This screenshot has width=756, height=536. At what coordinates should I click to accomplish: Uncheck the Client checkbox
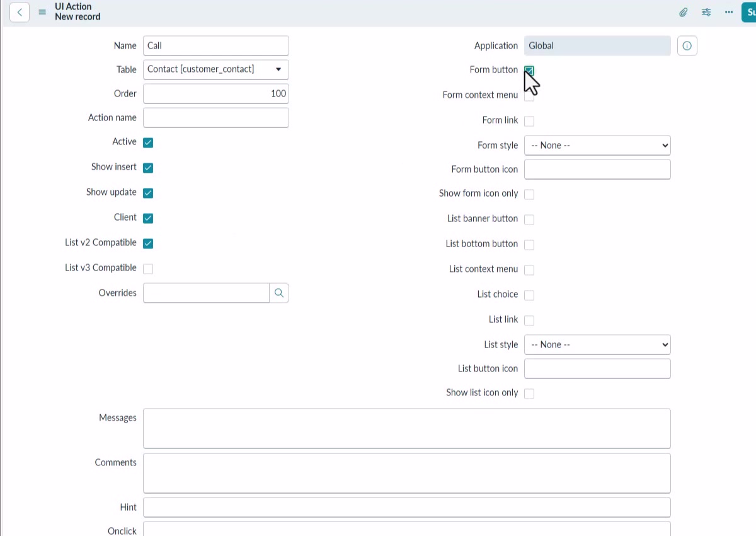pyautogui.click(x=148, y=218)
